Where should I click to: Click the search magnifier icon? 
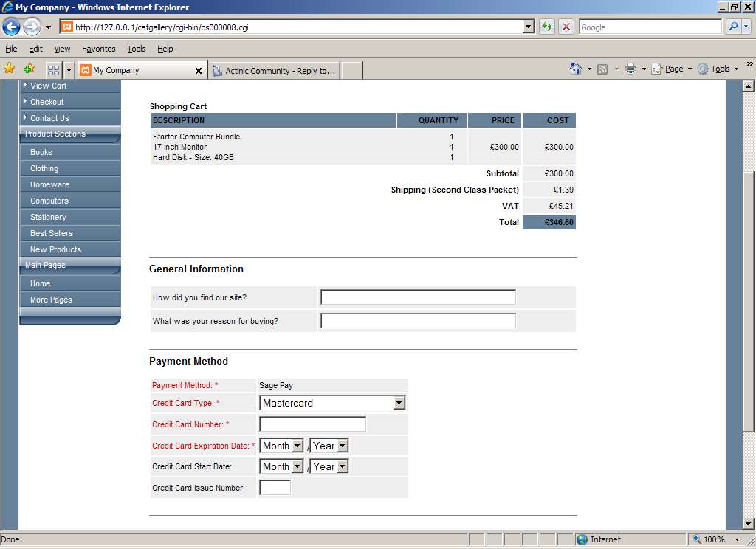tap(733, 27)
